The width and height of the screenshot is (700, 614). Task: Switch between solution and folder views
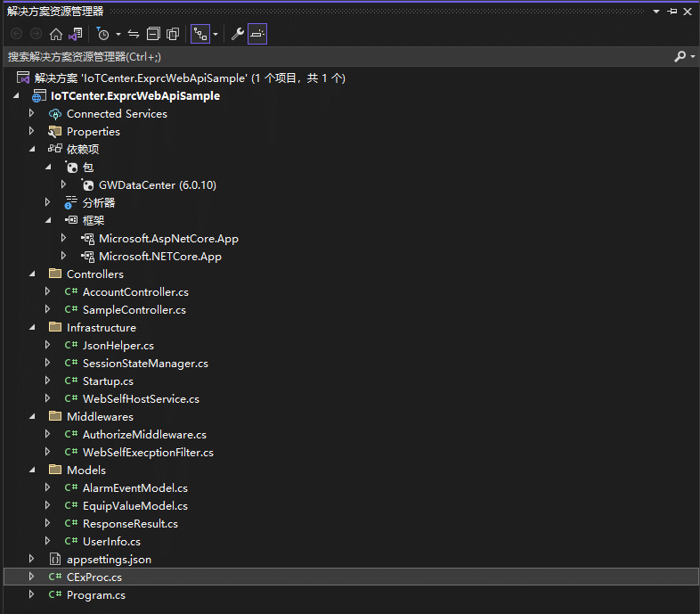click(x=76, y=34)
